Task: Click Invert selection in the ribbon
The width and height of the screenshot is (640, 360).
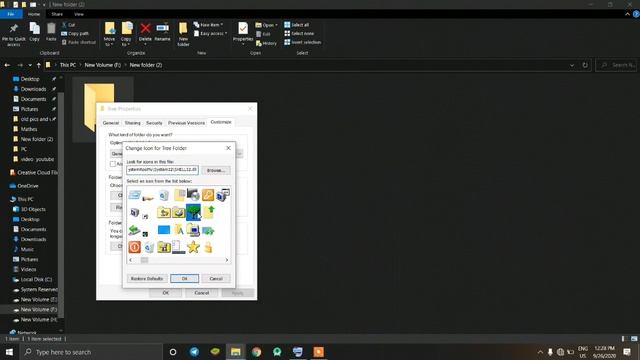Action: (x=302, y=42)
